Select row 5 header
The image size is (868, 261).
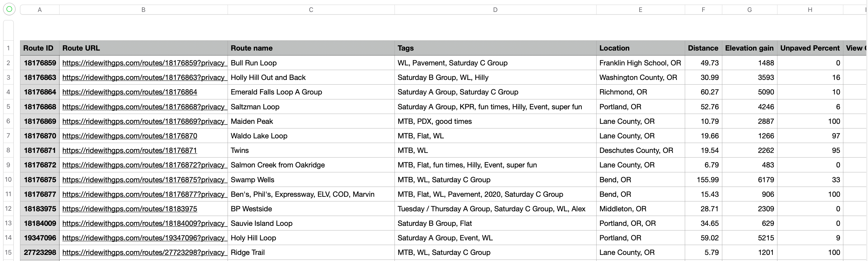[x=8, y=107]
